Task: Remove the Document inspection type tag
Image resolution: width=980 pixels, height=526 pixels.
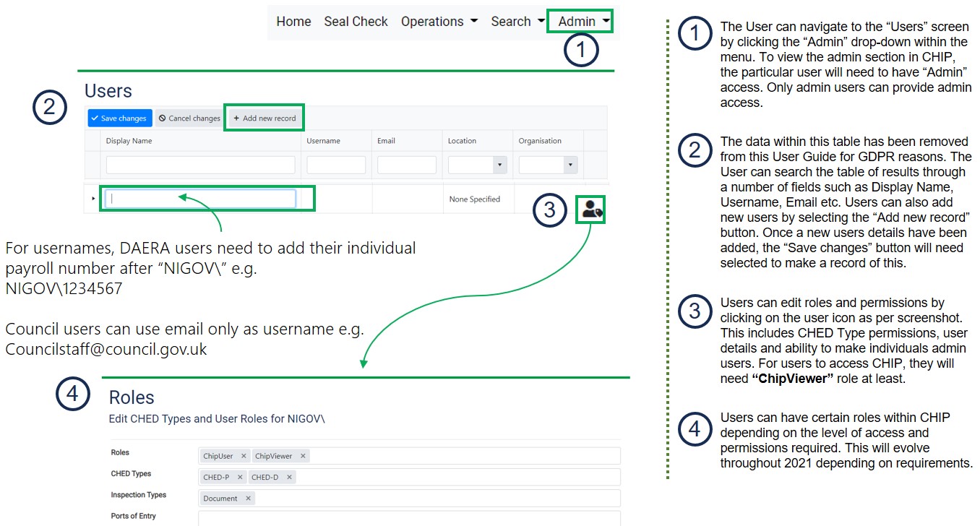Action: coord(248,499)
